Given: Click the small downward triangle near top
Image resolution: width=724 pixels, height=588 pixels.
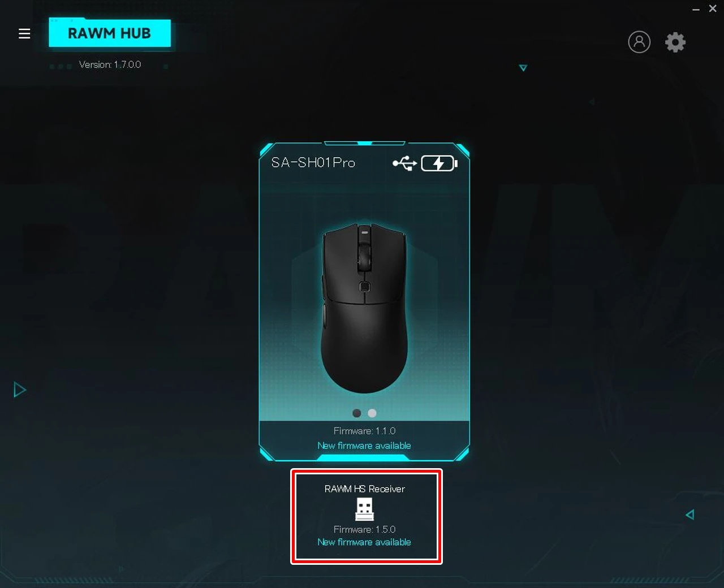Looking at the screenshot, I should click(x=523, y=68).
